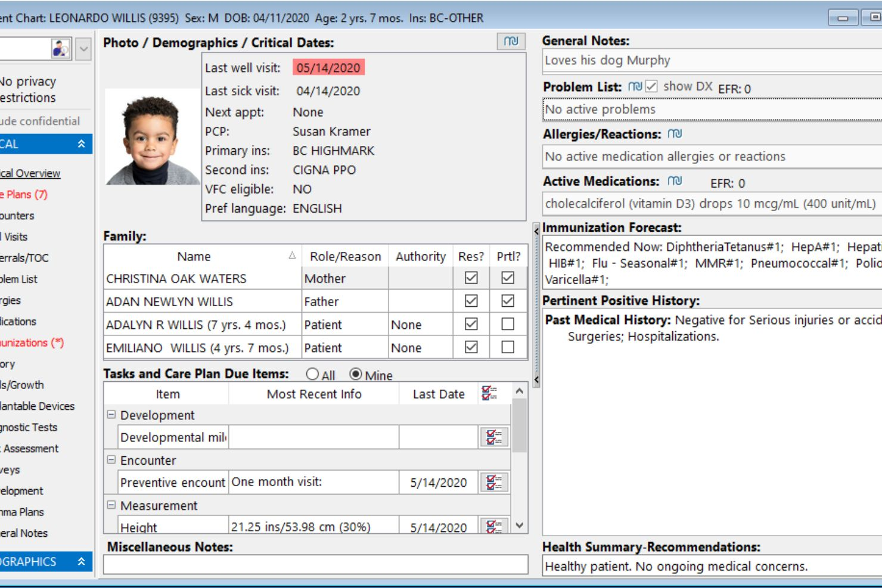This screenshot has height=588, width=882.
Task: Toggle Prtl? checkbox for Christina Oak Waters
Action: click(x=508, y=278)
